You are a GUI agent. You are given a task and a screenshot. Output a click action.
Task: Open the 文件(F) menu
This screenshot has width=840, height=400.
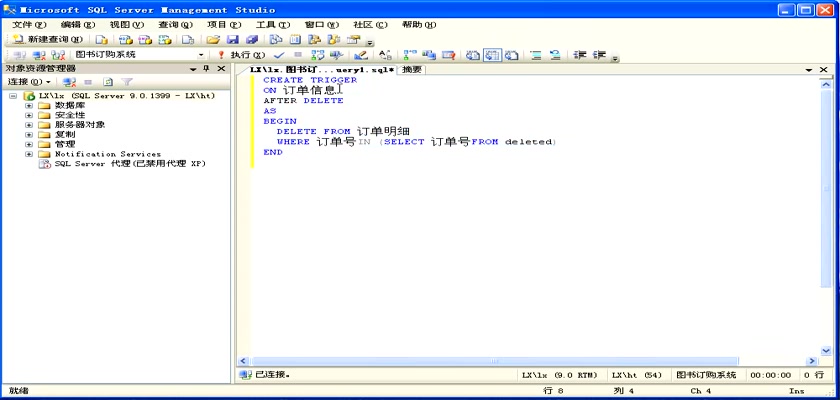[x=29, y=25]
